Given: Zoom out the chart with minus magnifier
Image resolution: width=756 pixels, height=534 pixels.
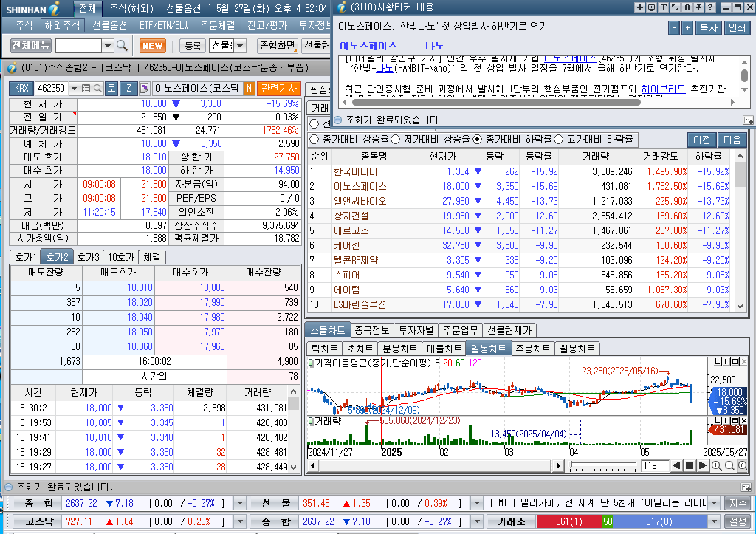Looking at the screenshot, I should (x=729, y=465).
